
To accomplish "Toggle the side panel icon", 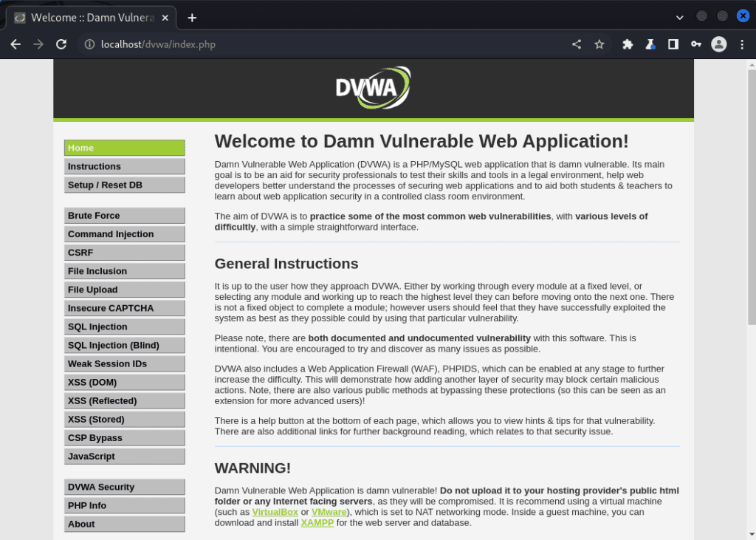I will 673,44.
